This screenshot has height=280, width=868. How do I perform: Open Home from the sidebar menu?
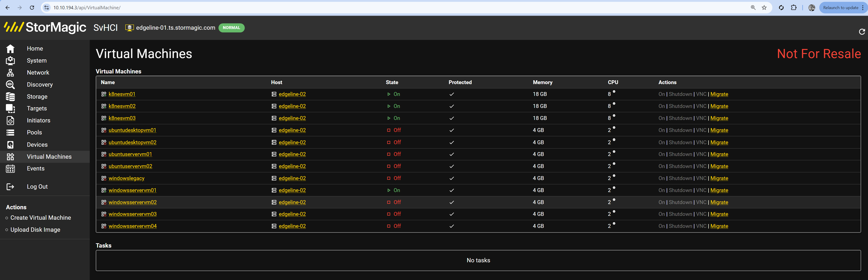click(35, 49)
